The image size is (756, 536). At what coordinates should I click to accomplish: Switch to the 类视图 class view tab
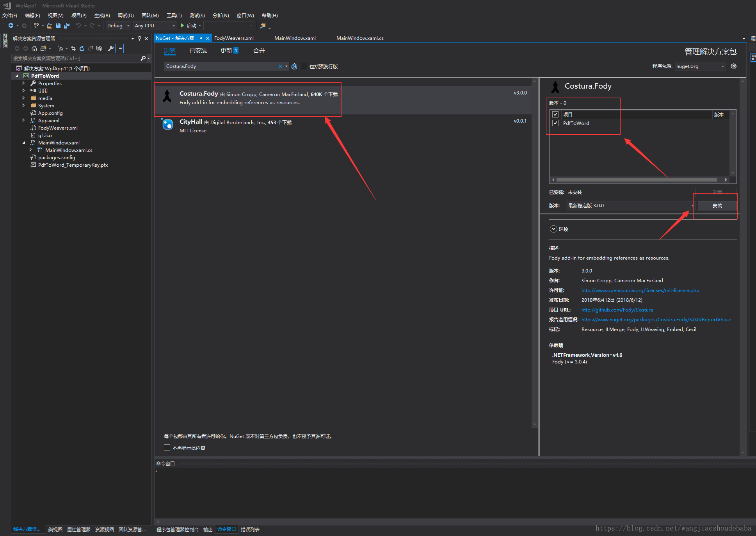point(55,529)
